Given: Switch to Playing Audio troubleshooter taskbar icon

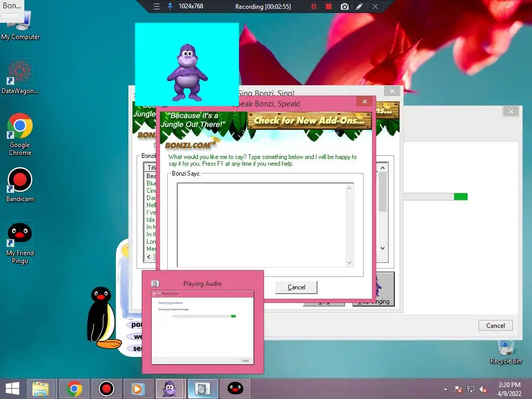Looking at the screenshot, I should (x=202, y=389).
